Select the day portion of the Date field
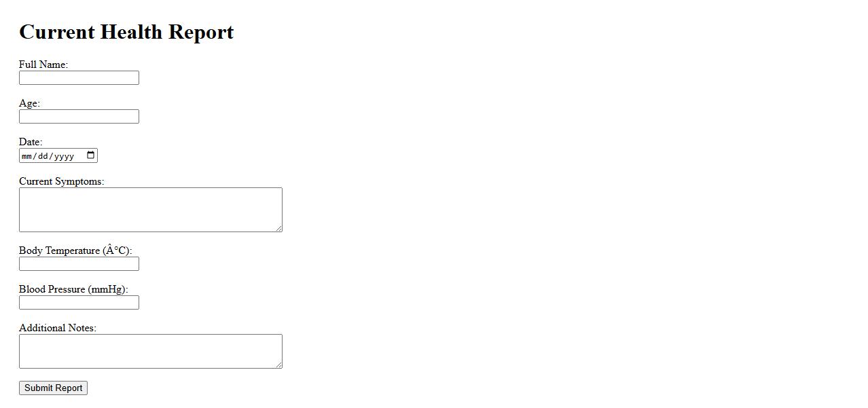 tap(42, 156)
